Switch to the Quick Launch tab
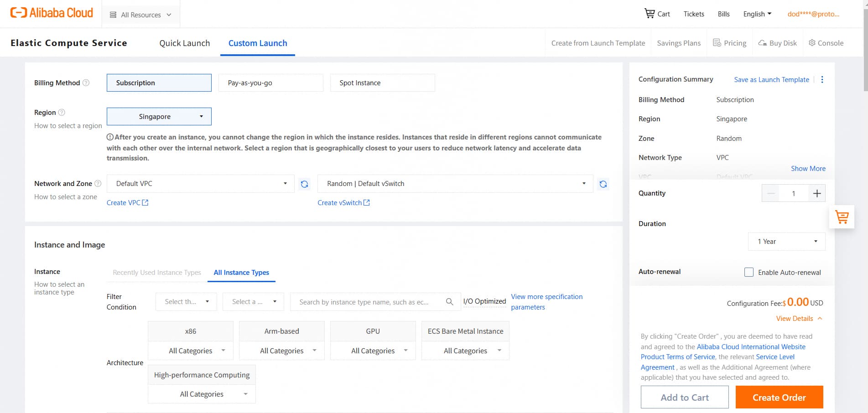 184,43
